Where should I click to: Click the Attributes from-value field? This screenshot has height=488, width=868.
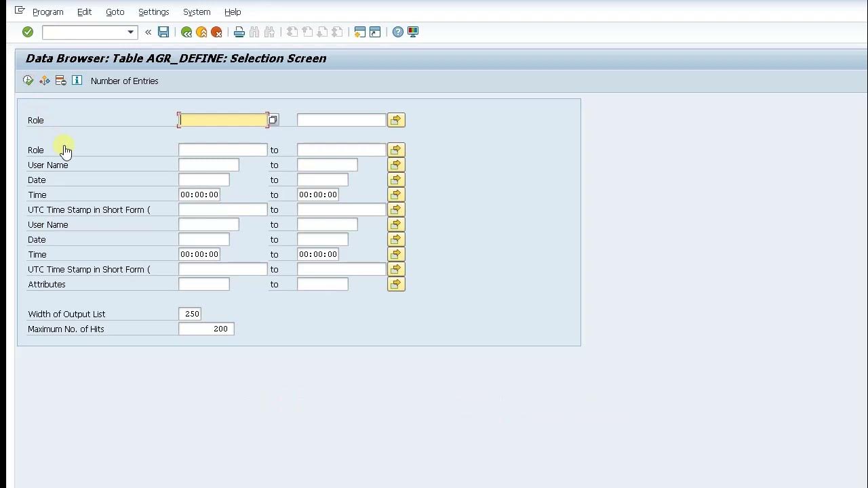click(203, 284)
